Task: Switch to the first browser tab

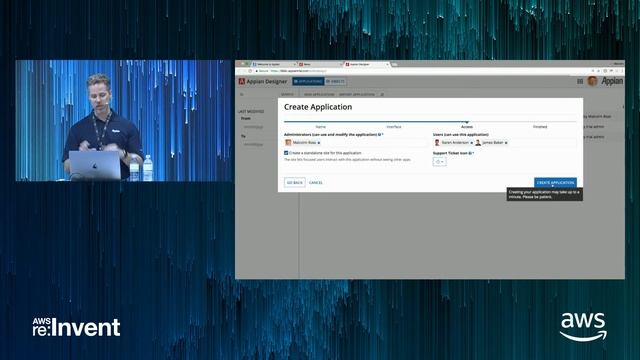Action: (273, 64)
